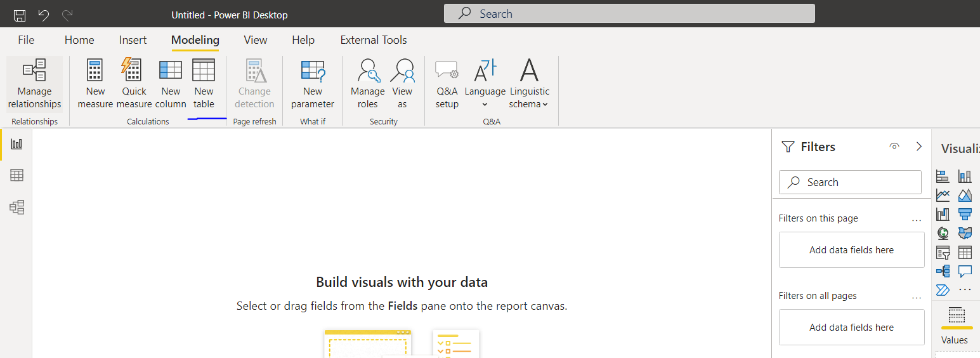This screenshot has width=980, height=358.
Task: Select the decomposition tree visual
Action: pyautogui.click(x=943, y=271)
